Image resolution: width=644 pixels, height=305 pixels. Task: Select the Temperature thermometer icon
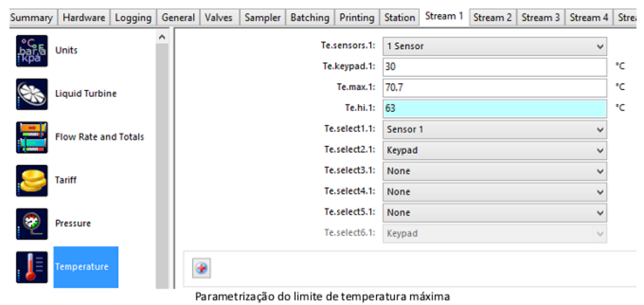(32, 267)
